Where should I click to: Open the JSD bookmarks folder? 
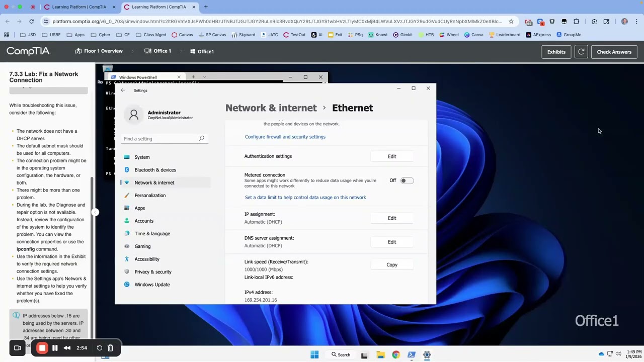(28, 35)
